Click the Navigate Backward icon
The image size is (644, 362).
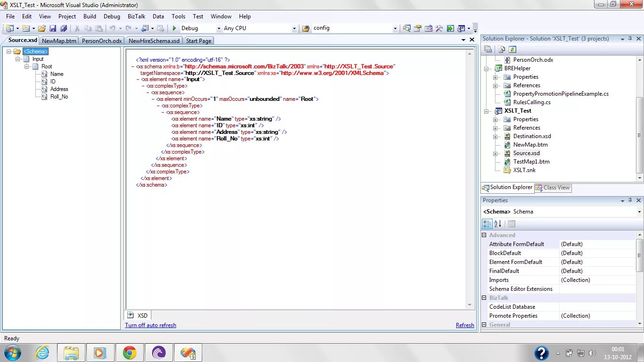145,28
